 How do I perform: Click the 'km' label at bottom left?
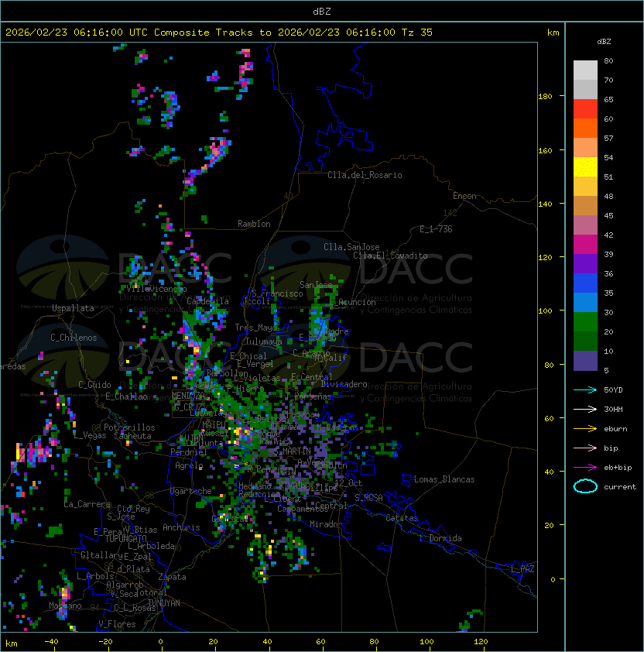point(12,643)
